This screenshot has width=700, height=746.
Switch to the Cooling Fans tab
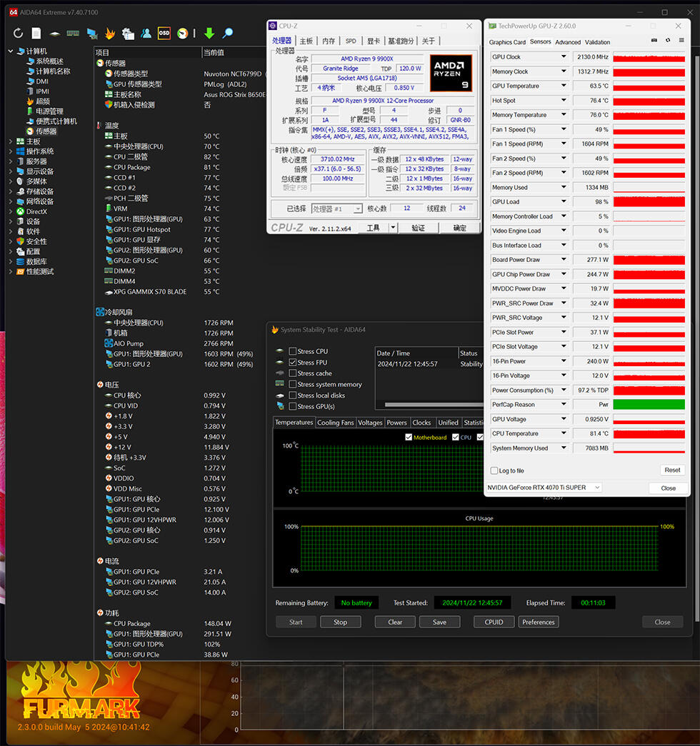click(x=336, y=423)
